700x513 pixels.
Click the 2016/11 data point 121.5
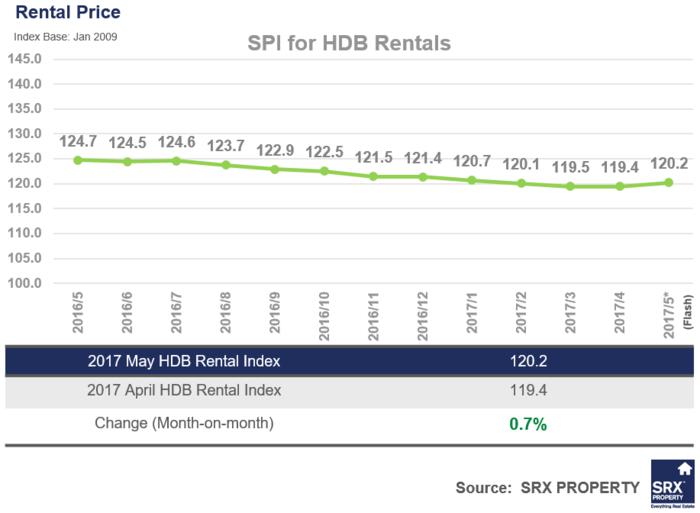point(374,176)
